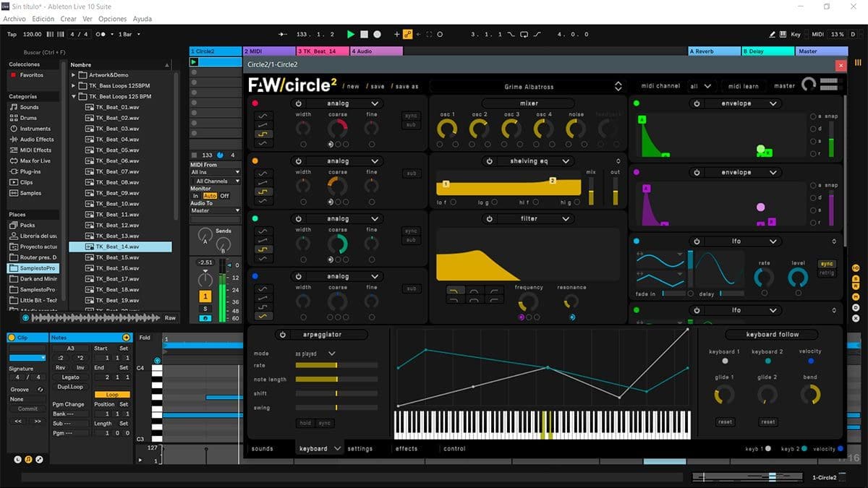This screenshot has height=488, width=868.
Task: Select TK_Beat_09.wav in browser list
Action: pos(117,193)
